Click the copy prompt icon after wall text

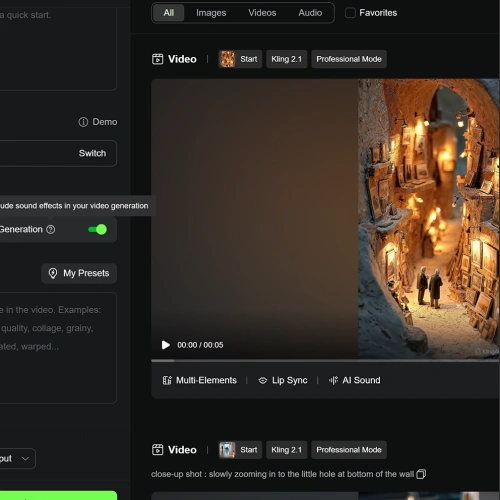coord(421,474)
